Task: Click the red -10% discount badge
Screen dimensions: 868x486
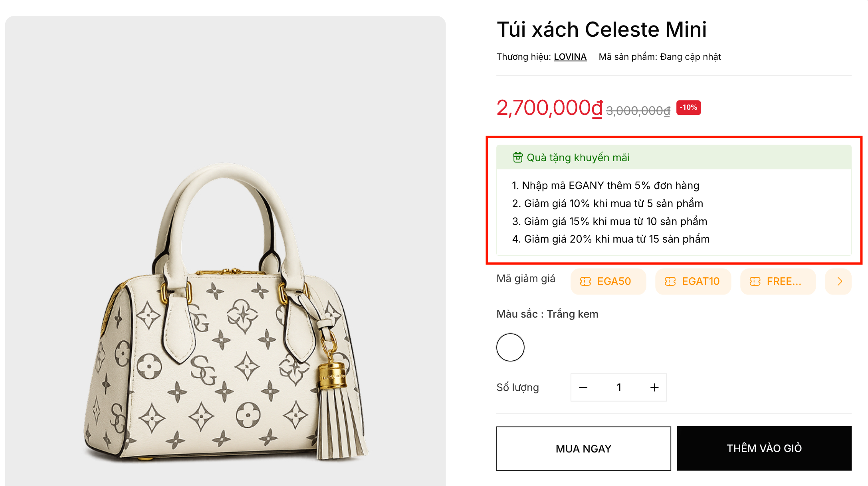Action: click(x=688, y=108)
